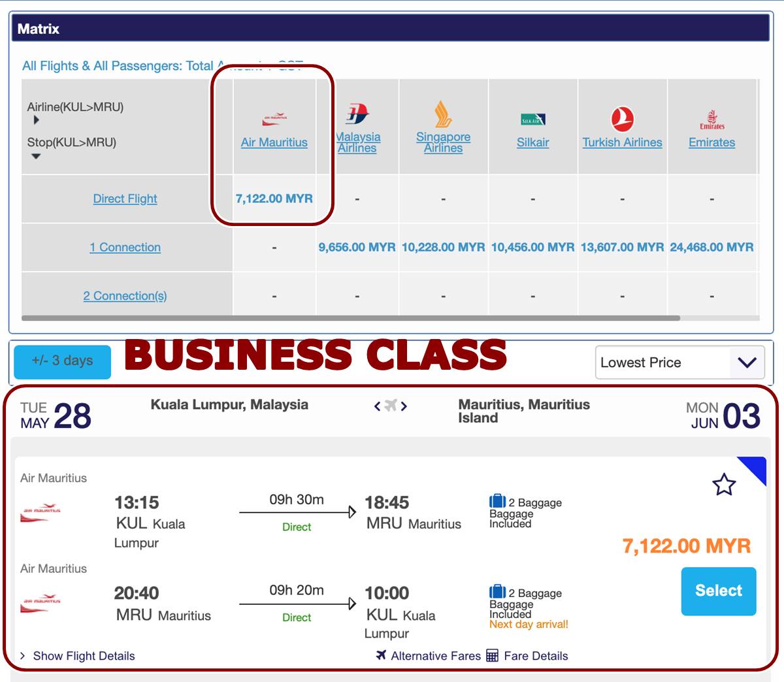Click the baggage icon for MRU-KUL flight

(497, 592)
